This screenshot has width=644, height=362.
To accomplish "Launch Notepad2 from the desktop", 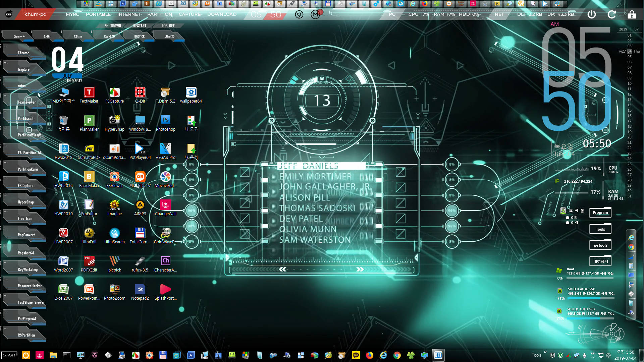I will click(140, 292).
